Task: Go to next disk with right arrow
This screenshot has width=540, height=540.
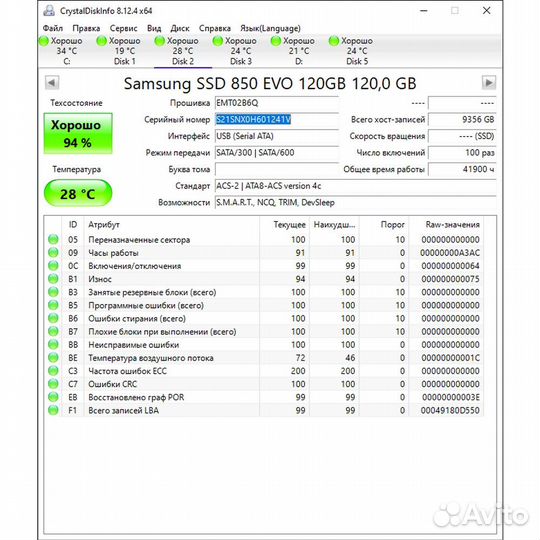Action: (x=489, y=83)
